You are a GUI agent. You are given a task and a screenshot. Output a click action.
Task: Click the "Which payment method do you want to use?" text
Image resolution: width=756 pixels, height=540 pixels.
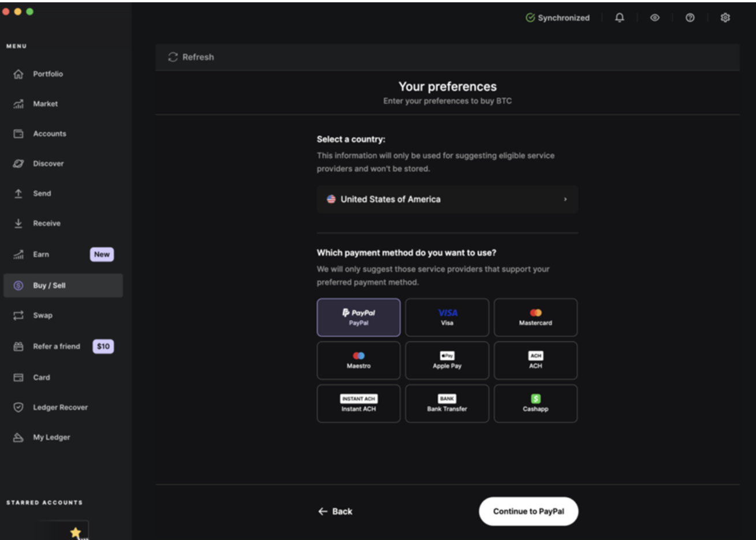tap(407, 253)
